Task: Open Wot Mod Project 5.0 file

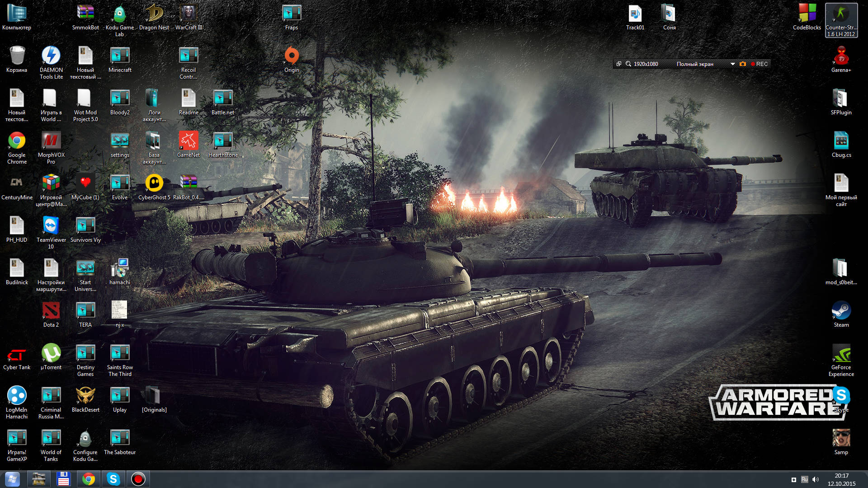Action: (85, 105)
